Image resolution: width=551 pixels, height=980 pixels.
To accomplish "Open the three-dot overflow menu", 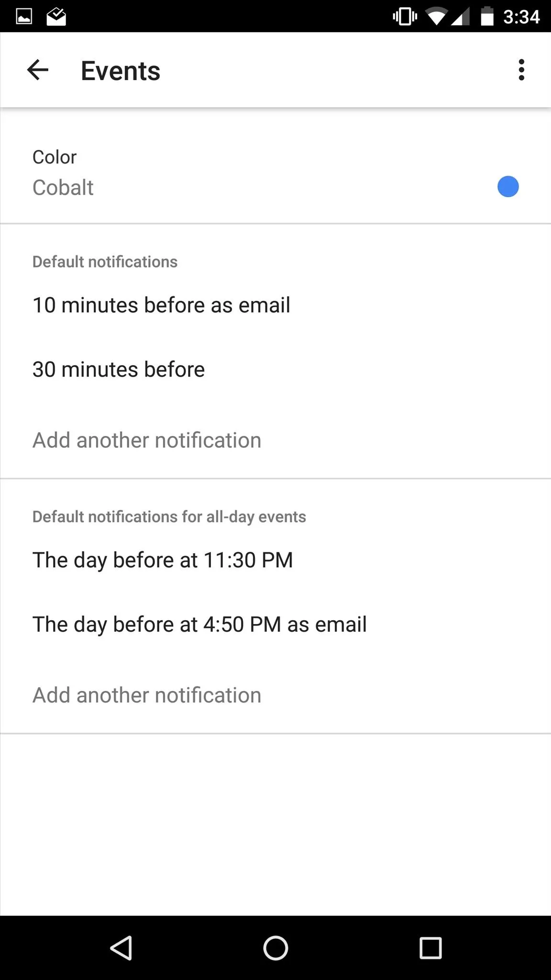I will (521, 70).
